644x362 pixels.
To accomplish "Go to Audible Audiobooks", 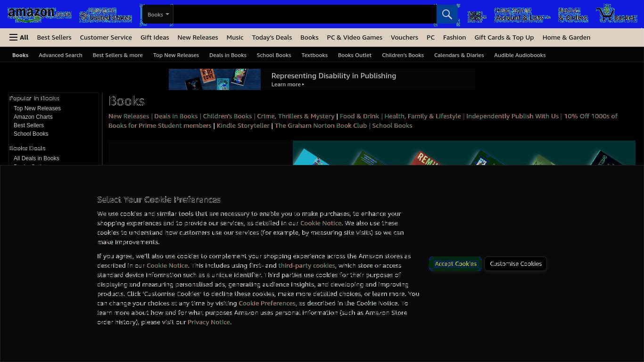I will pyautogui.click(x=520, y=55).
